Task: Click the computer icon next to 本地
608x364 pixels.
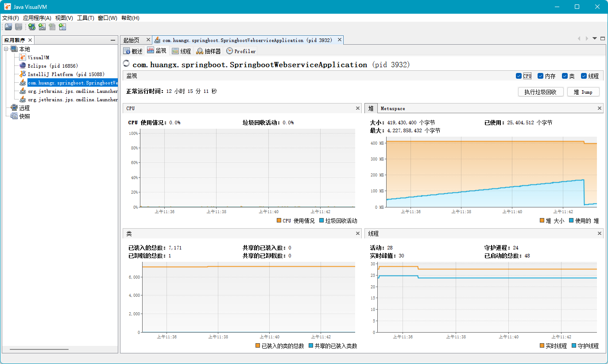Action: point(14,49)
